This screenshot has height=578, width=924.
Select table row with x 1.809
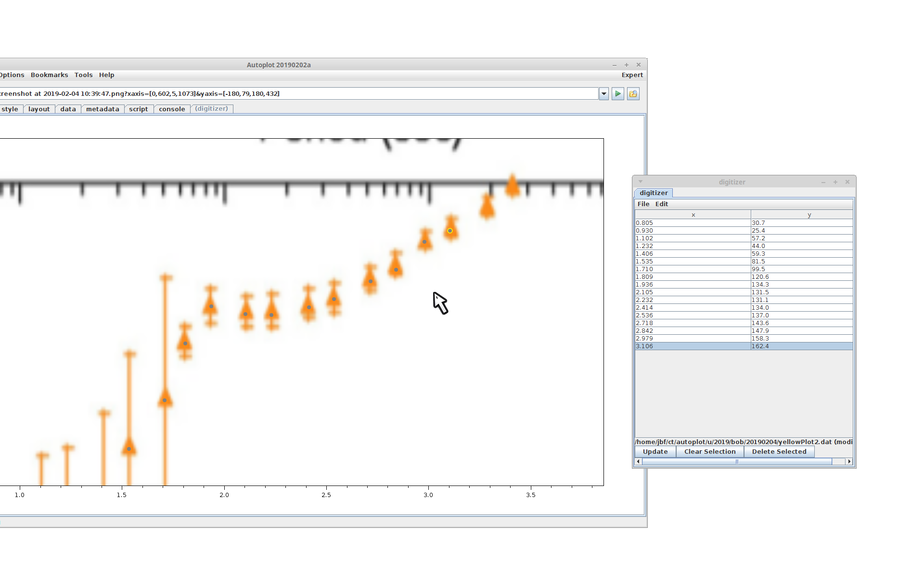(744, 277)
